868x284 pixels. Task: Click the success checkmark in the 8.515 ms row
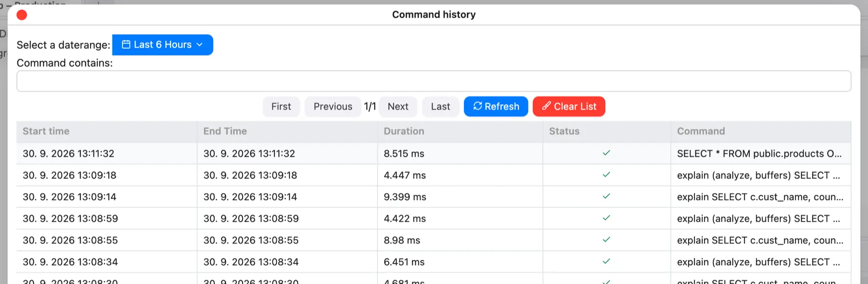(607, 153)
